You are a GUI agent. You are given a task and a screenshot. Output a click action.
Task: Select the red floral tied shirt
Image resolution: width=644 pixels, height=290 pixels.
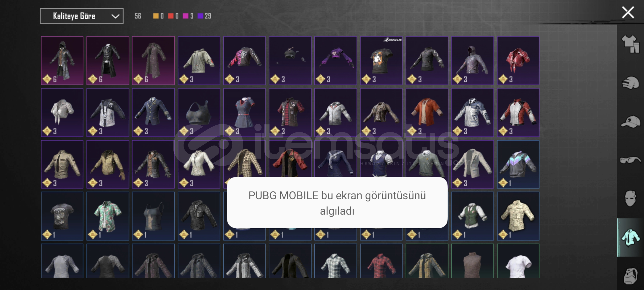[518, 61]
